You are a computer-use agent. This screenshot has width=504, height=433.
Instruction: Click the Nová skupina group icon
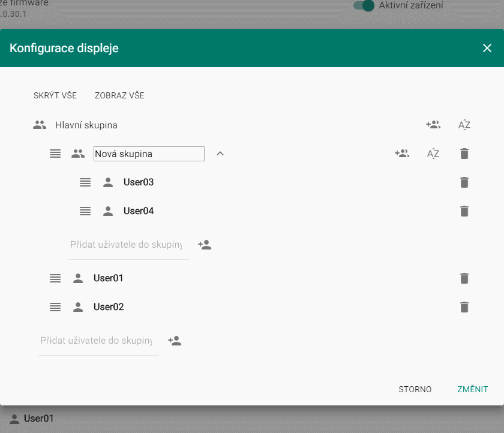pos(78,154)
